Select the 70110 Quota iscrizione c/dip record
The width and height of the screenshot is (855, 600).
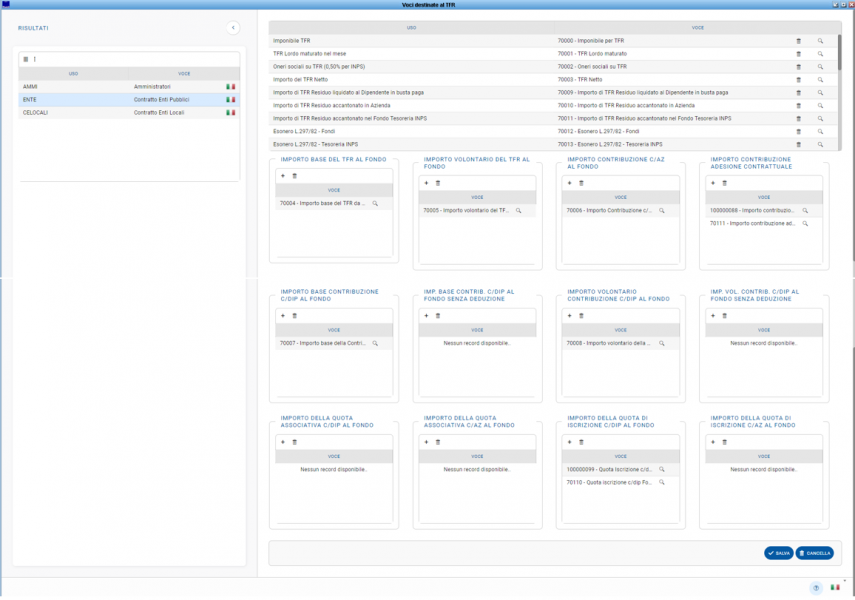[610, 482]
